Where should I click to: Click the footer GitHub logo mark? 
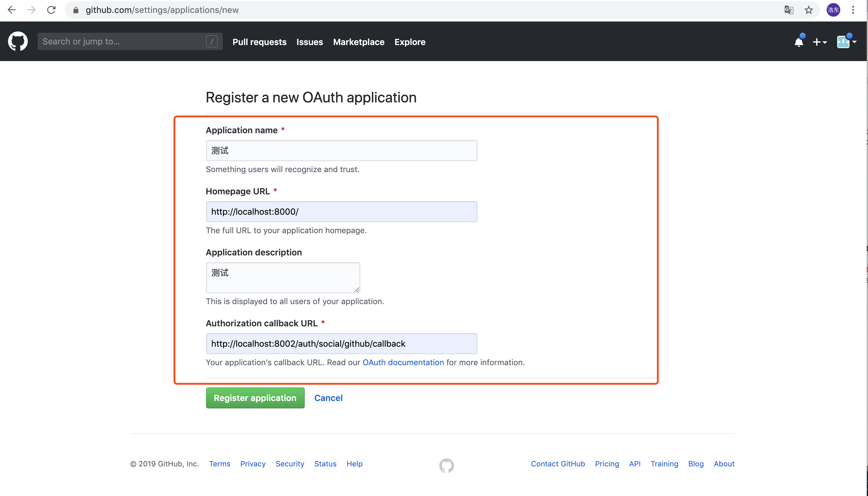(446, 465)
